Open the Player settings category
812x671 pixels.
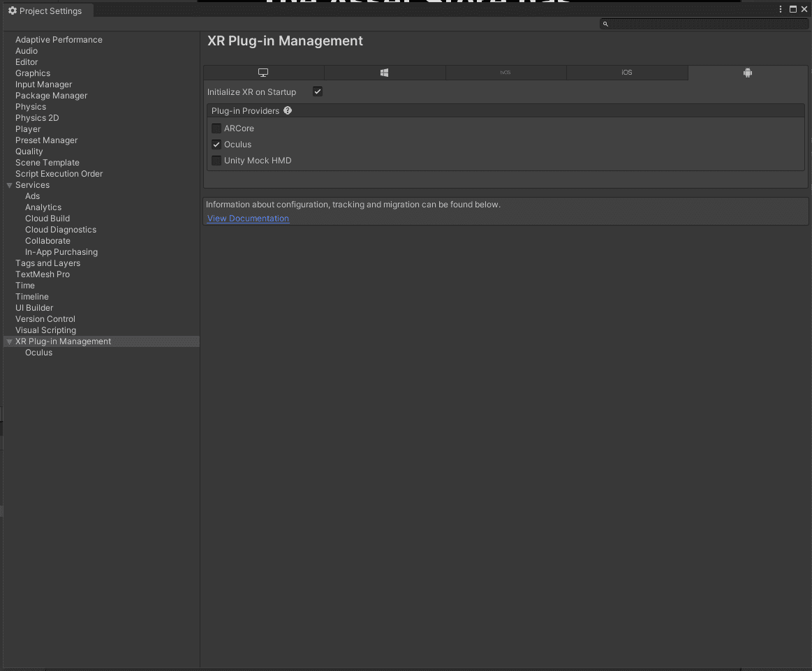pyautogui.click(x=28, y=129)
